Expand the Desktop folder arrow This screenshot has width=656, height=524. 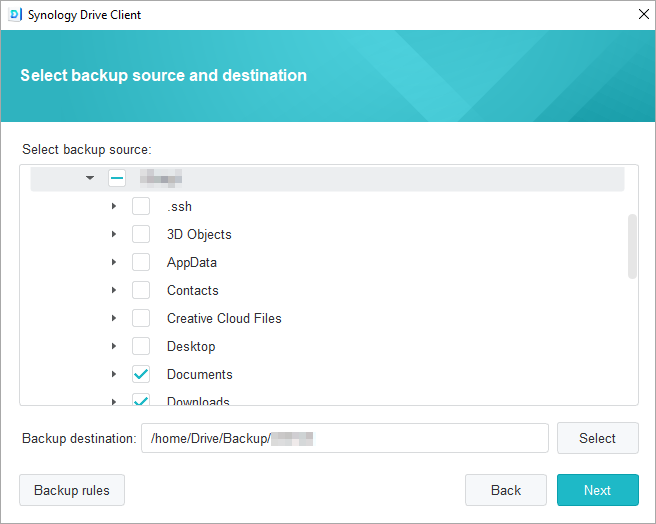tap(114, 347)
